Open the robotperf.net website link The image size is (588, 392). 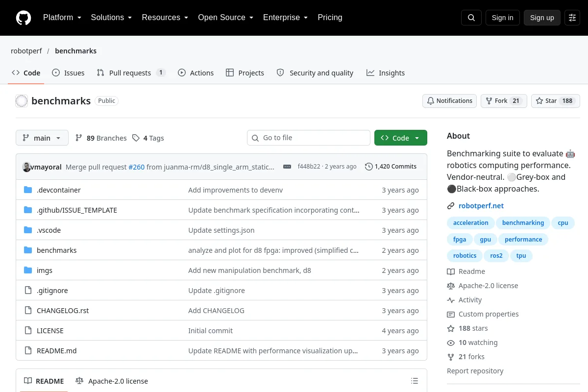[x=481, y=206]
